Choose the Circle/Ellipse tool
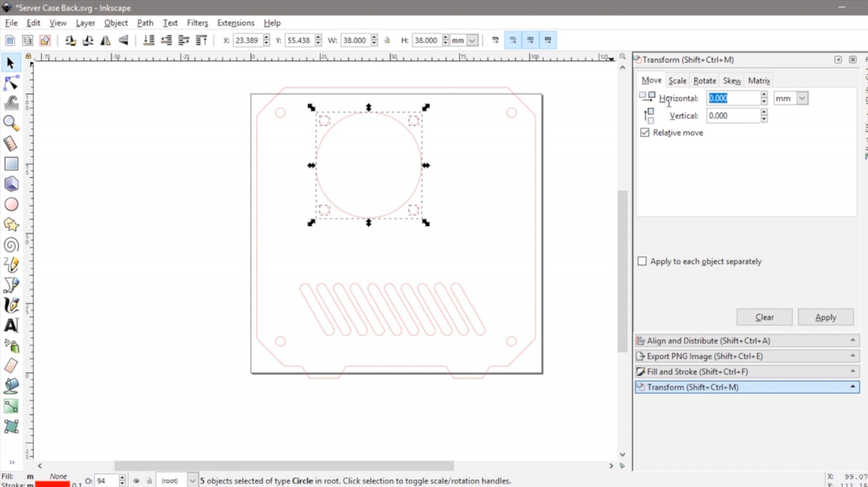The image size is (868, 487). [11, 204]
